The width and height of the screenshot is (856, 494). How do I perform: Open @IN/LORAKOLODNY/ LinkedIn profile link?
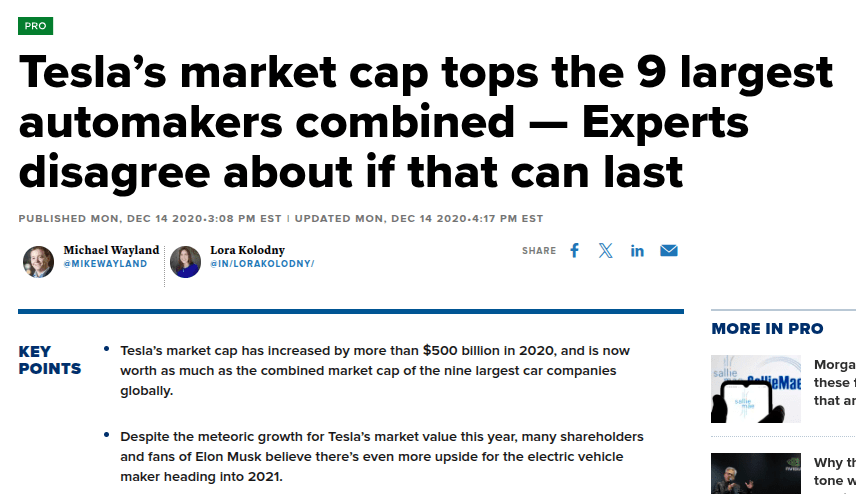(x=262, y=264)
